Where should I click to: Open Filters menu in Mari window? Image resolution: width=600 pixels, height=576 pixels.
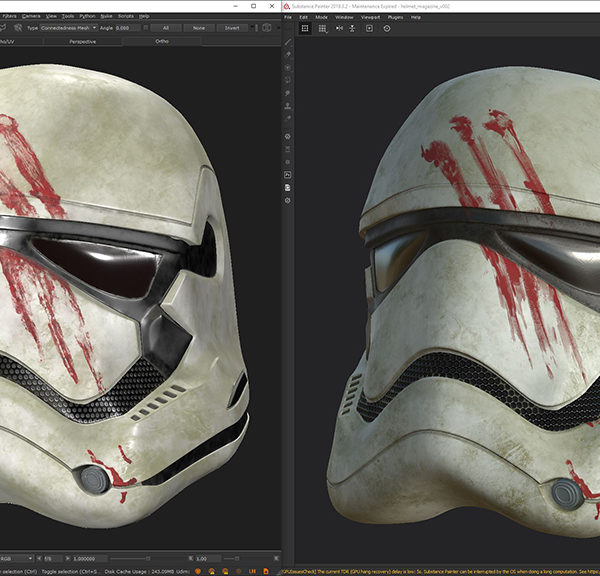9,16
